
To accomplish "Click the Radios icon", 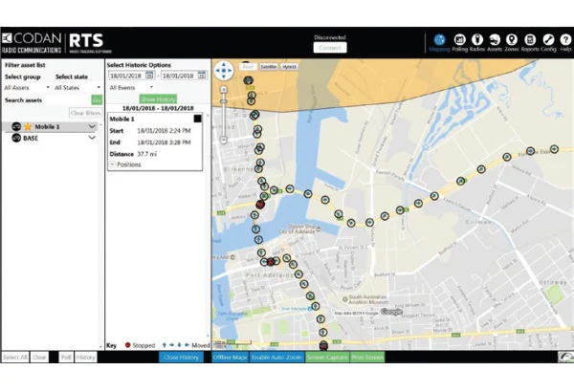I will pos(476,40).
